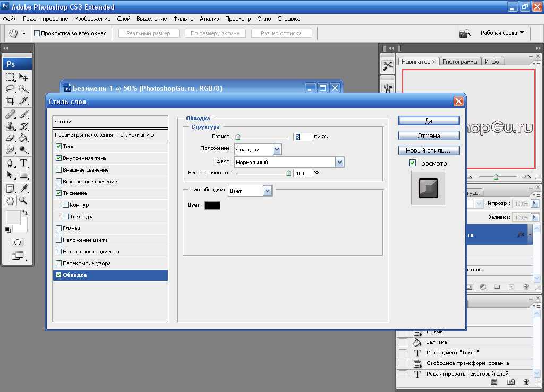Open stroke color swatch next to Цвет
This screenshot has width=544, height=392.
[x=212, y=206]
